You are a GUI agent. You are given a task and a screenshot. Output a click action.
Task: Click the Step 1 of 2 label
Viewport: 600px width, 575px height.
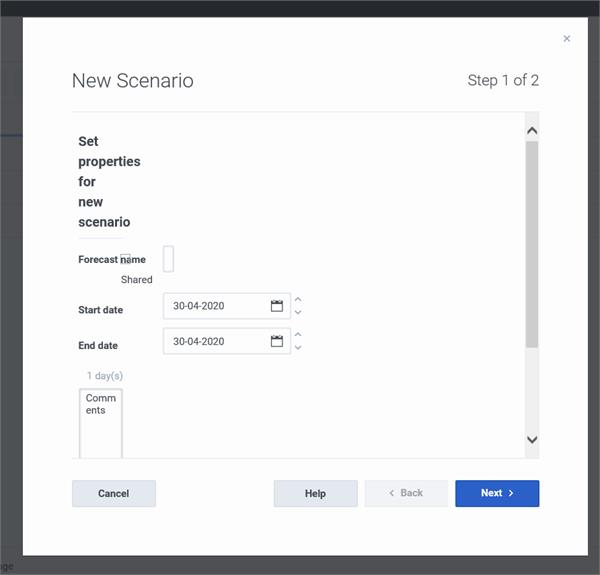503,80
